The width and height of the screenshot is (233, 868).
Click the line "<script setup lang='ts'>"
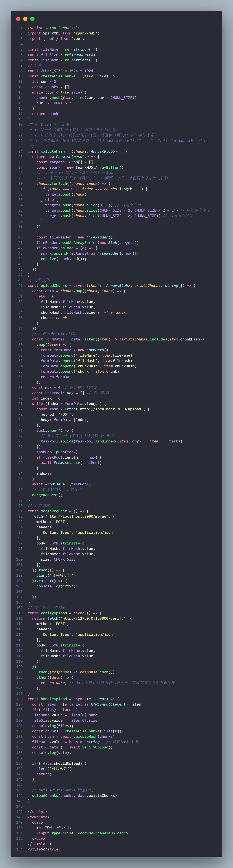click(54, 28)
